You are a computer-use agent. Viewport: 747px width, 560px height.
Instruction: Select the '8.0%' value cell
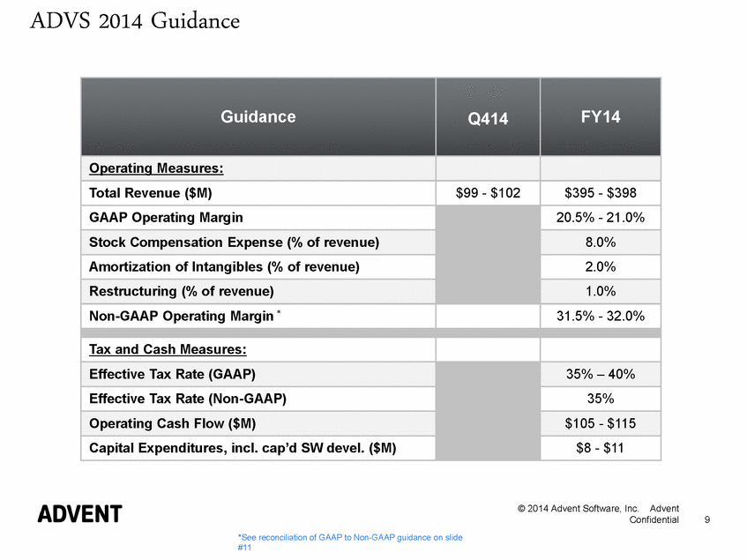(601, 243)
